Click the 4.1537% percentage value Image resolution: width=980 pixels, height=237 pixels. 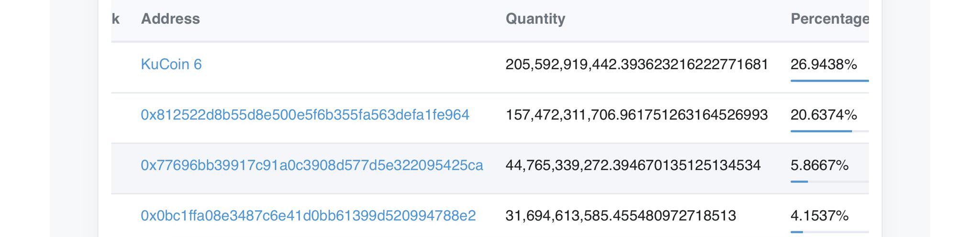pyautogui.click(x=819, y=215)
